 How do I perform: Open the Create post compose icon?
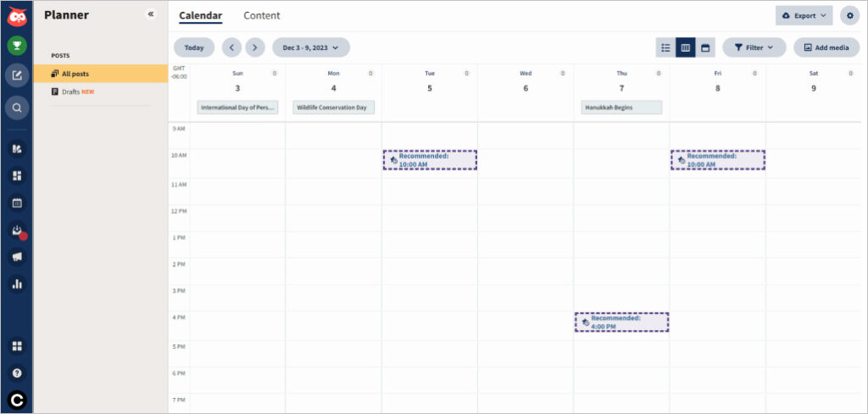coord(17,76)
